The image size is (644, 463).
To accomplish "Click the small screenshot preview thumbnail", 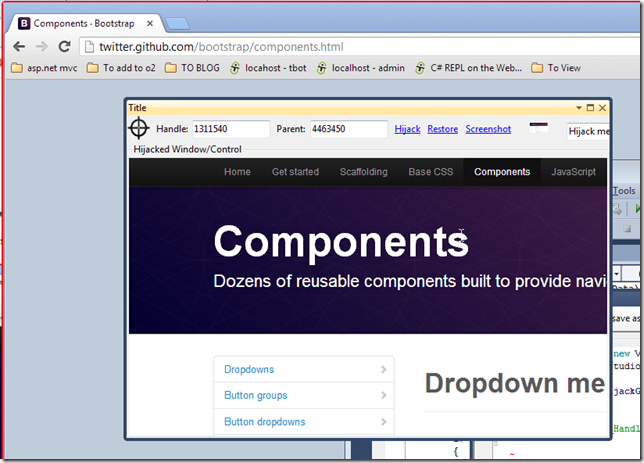I will click(538, 128).
